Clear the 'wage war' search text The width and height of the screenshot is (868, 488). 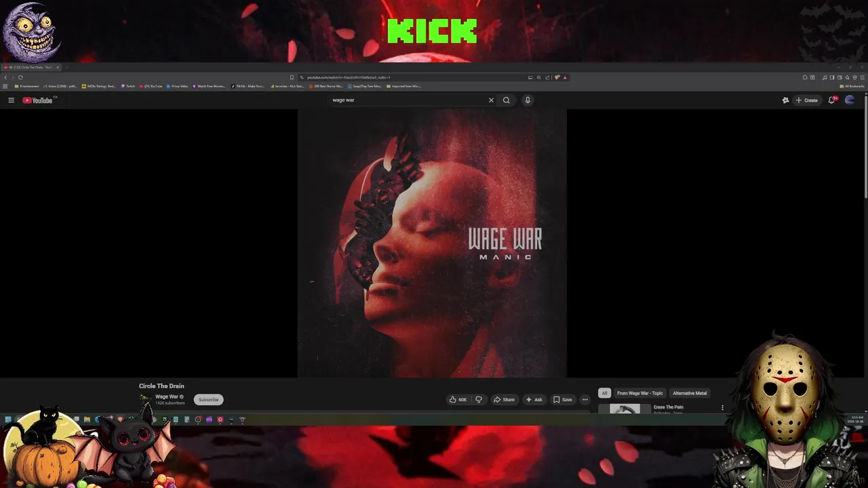click(491, 100)
